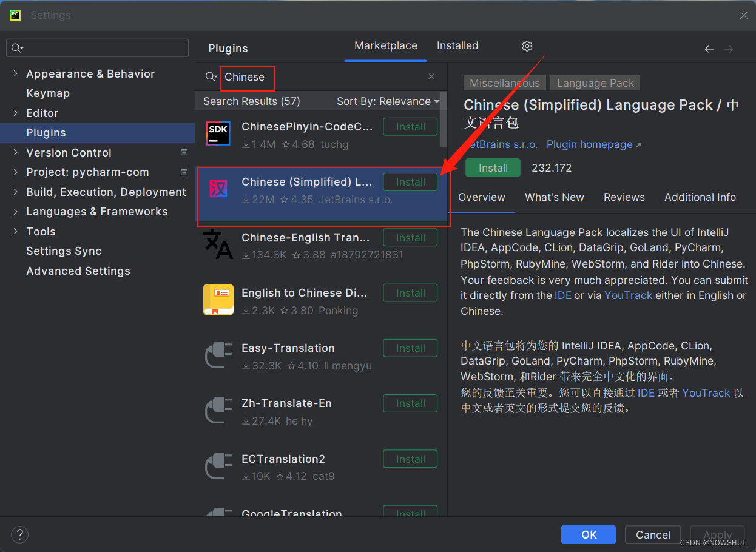Expand Build, Execution, Deployment node
The height and width of the screenshot is (552, 756).
point(15,192)
